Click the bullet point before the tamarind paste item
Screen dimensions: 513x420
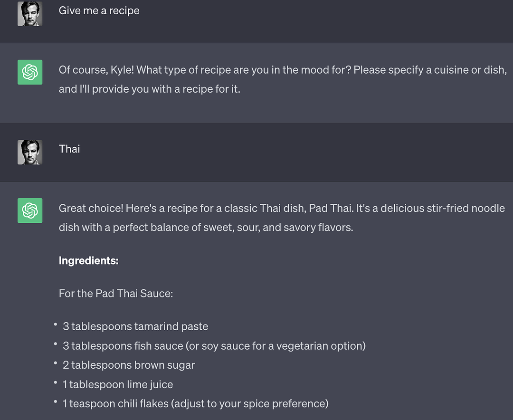pyautogui.click(x=56, y=325)
